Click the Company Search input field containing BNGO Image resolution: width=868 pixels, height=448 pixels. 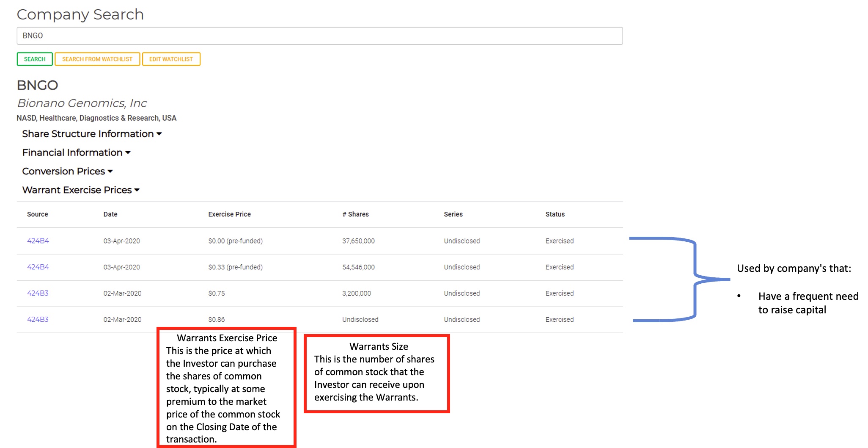tap(319, 36)
